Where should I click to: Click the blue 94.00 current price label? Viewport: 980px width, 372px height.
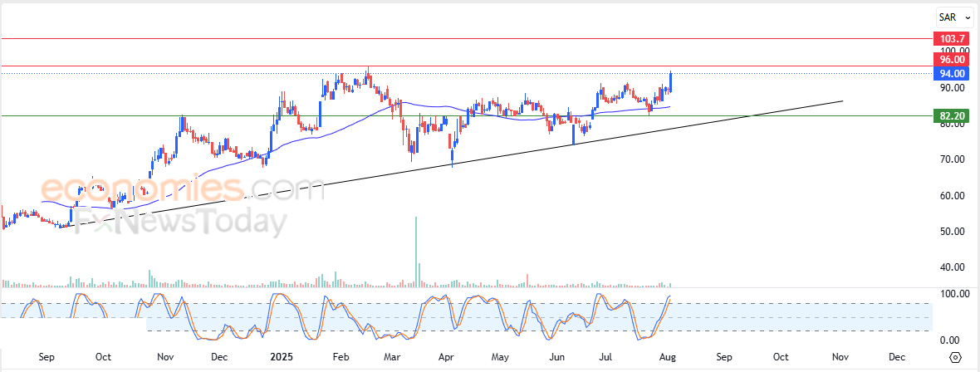950,73
